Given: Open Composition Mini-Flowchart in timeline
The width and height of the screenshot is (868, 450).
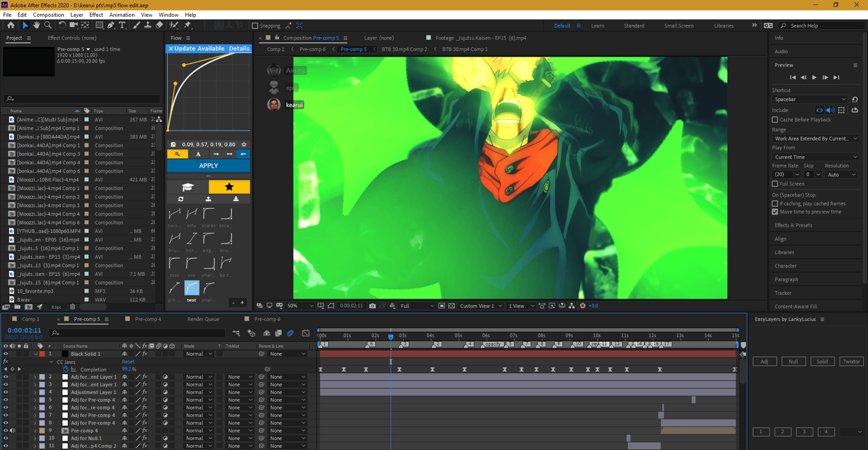Looking at the screenshot, I should point(236,333).
